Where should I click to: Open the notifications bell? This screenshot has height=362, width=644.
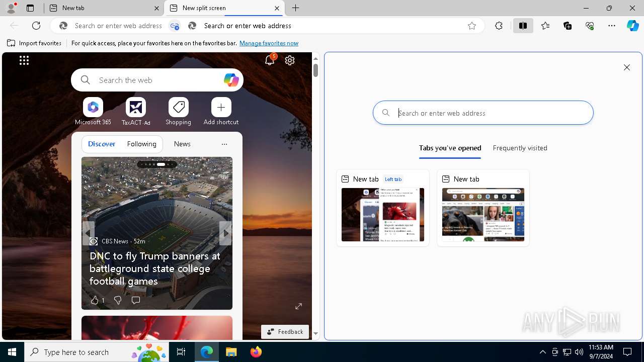coord(270,60)
